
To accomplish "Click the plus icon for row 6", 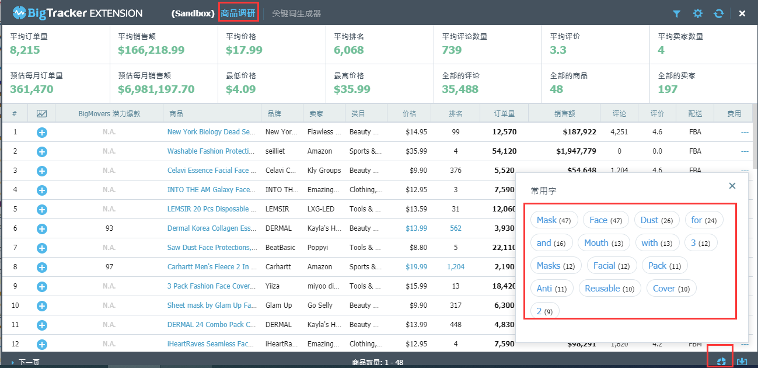I will pos(42,228).
